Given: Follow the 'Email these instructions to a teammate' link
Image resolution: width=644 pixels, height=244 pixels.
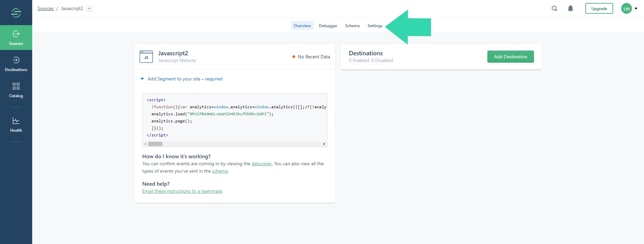Looking at the screenshot, I should click(x=182, y=191).
